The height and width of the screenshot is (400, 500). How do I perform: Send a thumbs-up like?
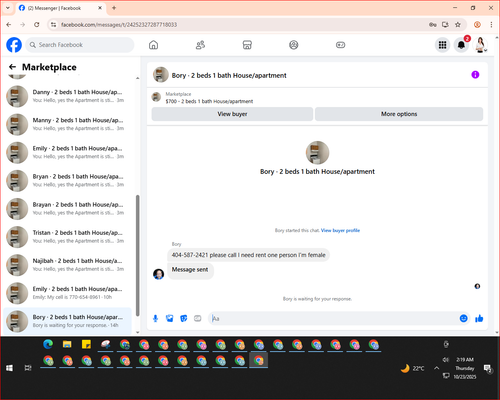point(479,318)
